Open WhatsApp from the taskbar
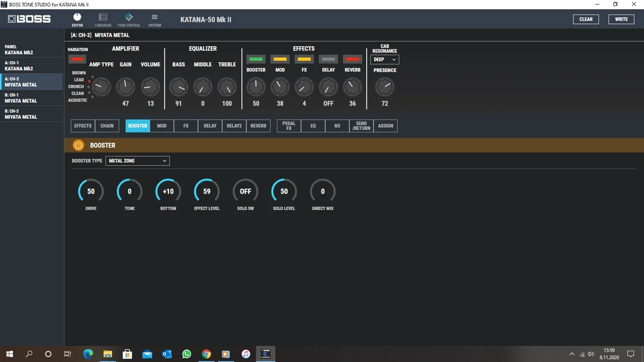Viewport: 644px width, 362px height. (187, 354)
